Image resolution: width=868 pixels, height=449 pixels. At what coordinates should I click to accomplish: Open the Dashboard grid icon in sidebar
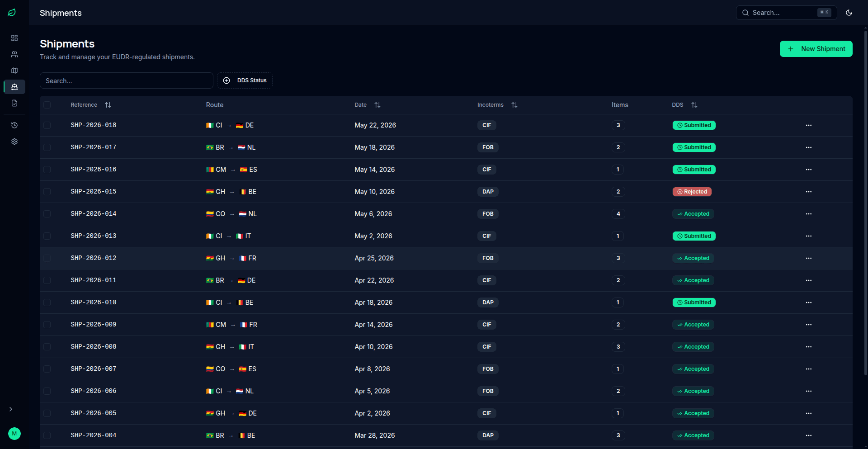14,38
